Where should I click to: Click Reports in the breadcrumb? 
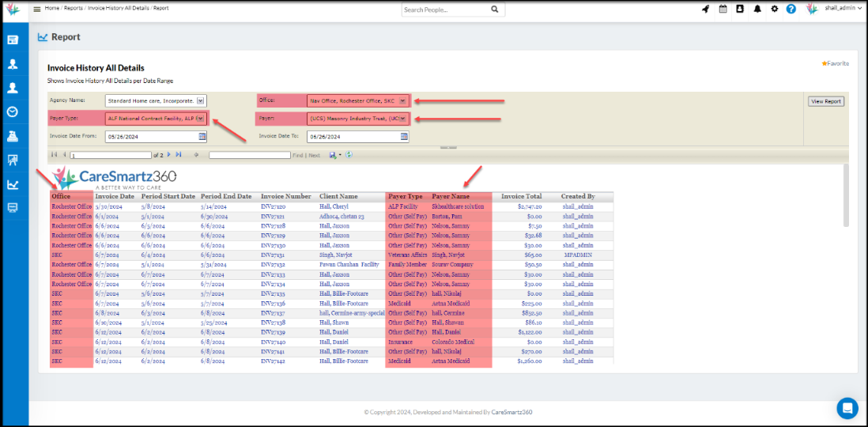tap(74, 8)
